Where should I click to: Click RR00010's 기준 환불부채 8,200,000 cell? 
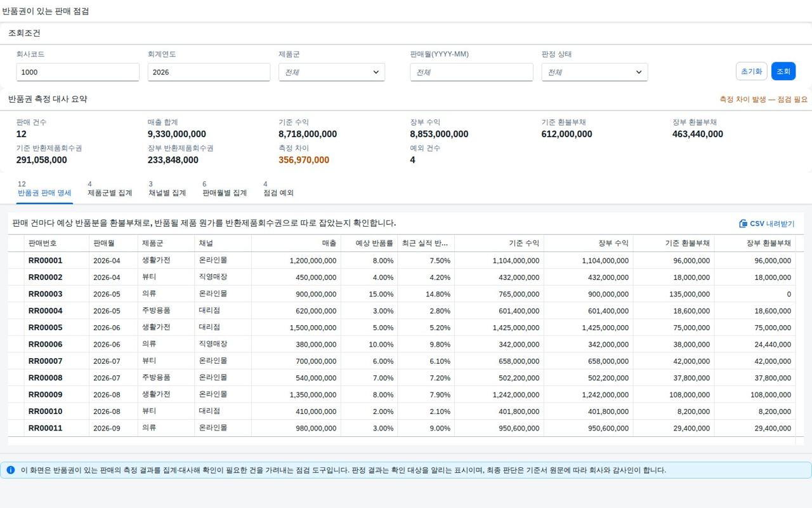674,411
